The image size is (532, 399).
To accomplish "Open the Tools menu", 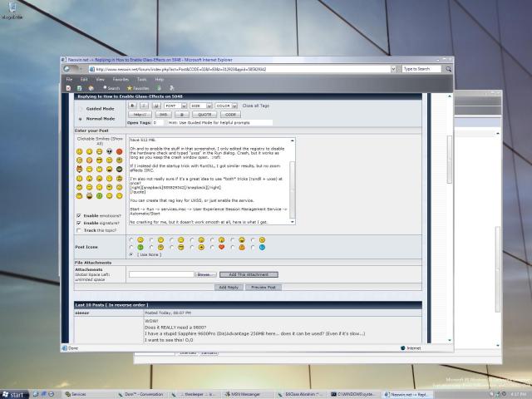I will [141, 80].
